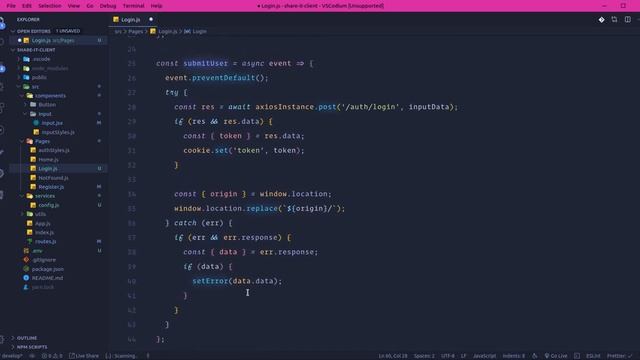Expand the utils folder
Screen dimensions: 640x360
(40, 214)
